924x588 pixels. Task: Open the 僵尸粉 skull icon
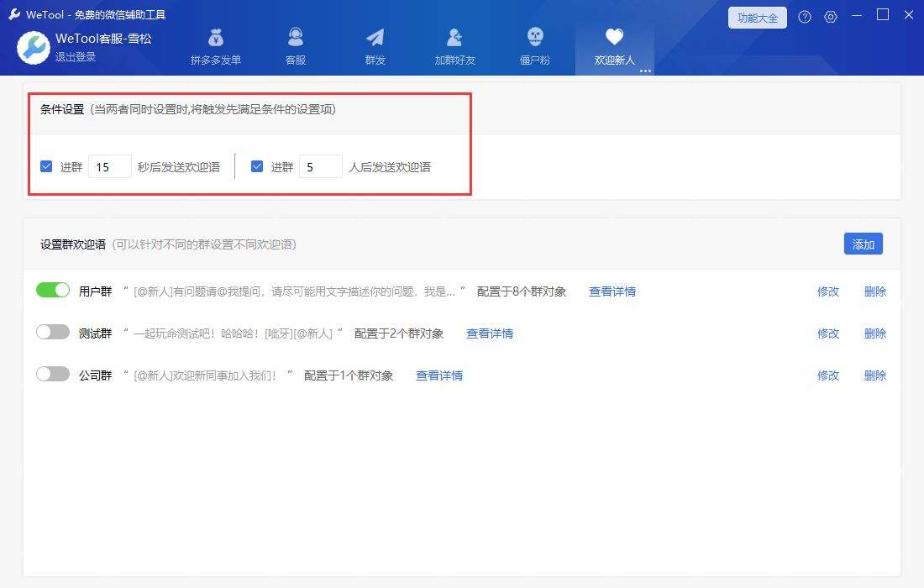(534, 37)
